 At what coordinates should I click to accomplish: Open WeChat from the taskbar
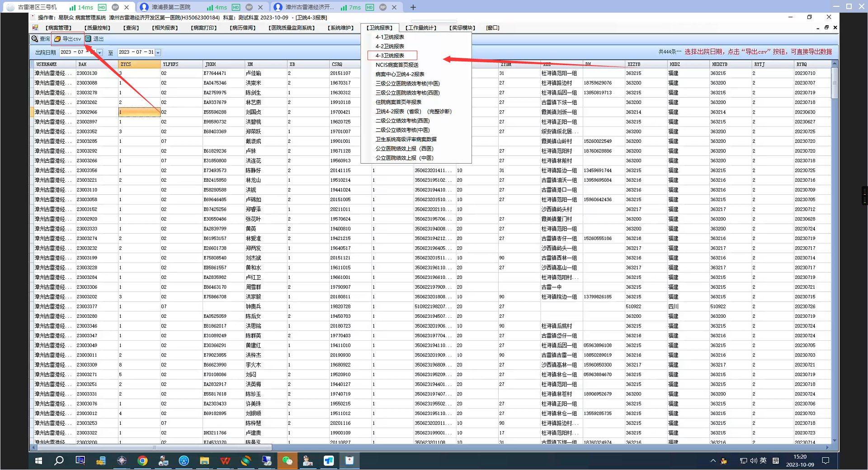point(287,461)
